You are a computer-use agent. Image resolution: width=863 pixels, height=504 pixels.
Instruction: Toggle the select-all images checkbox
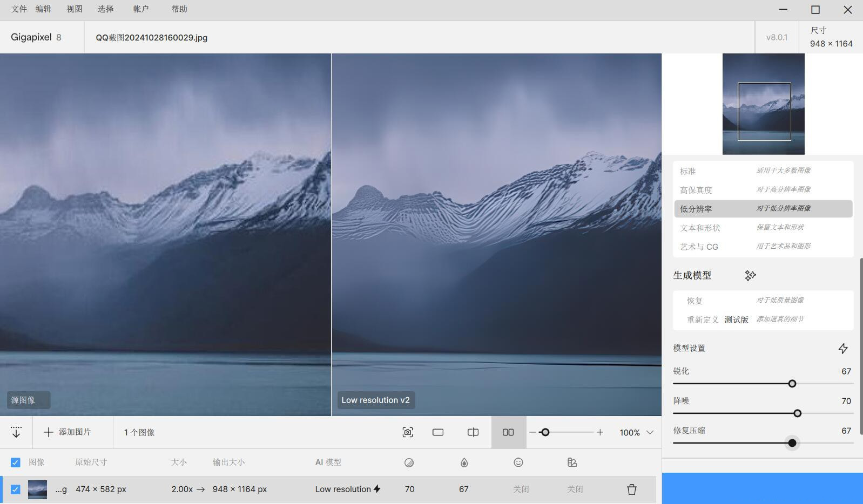(x=16, y=462)
